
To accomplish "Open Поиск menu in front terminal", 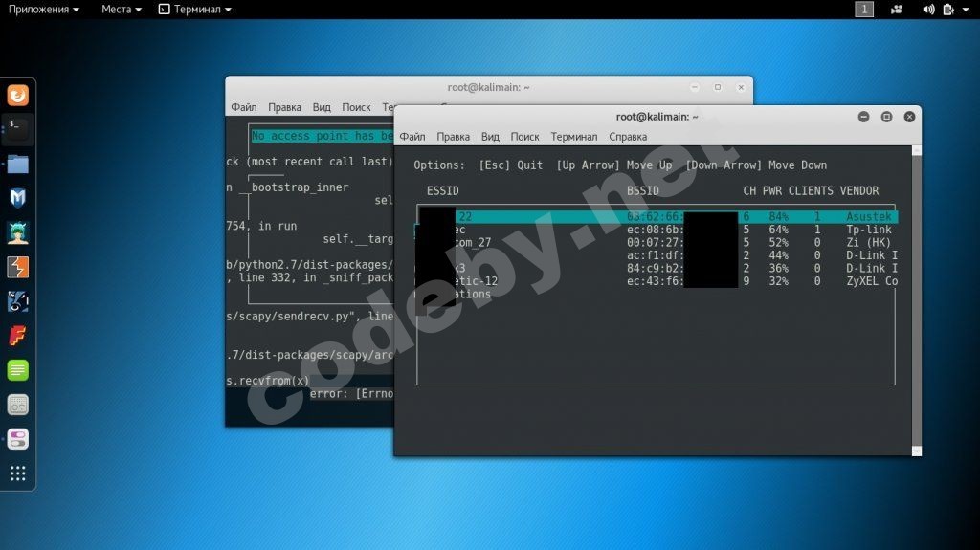I will (x=524, y=136).
